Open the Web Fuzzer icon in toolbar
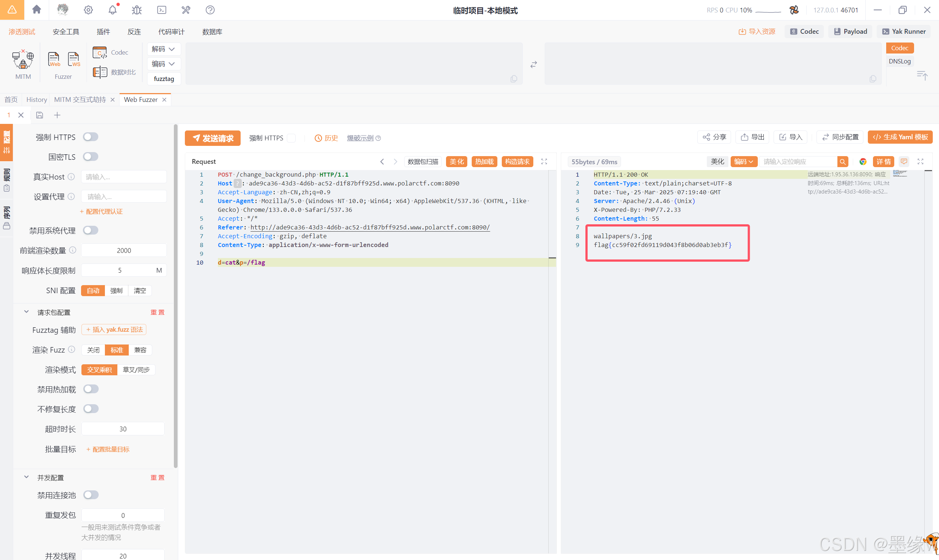 pyautogui.click(x=54, y=59)
